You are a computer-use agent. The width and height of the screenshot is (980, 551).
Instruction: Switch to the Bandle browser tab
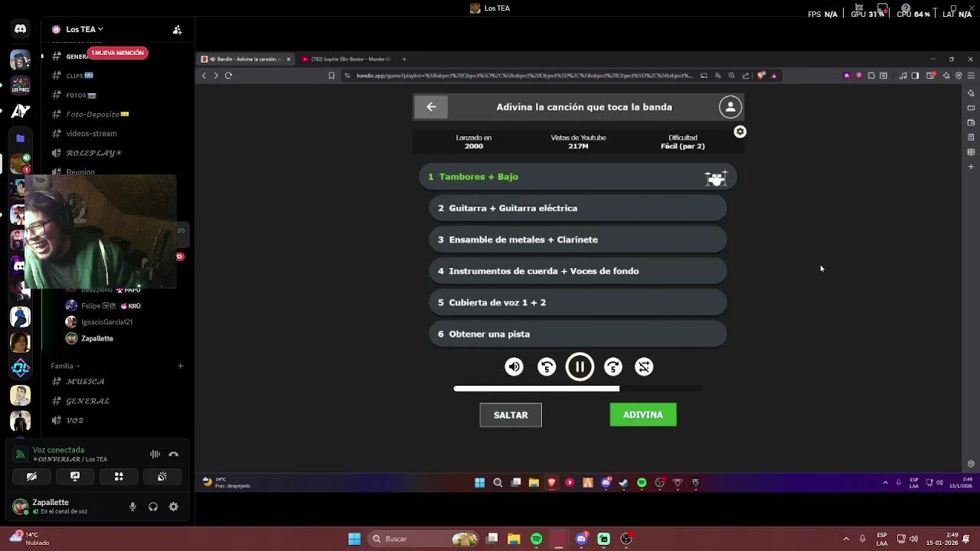tap(247, 59)
